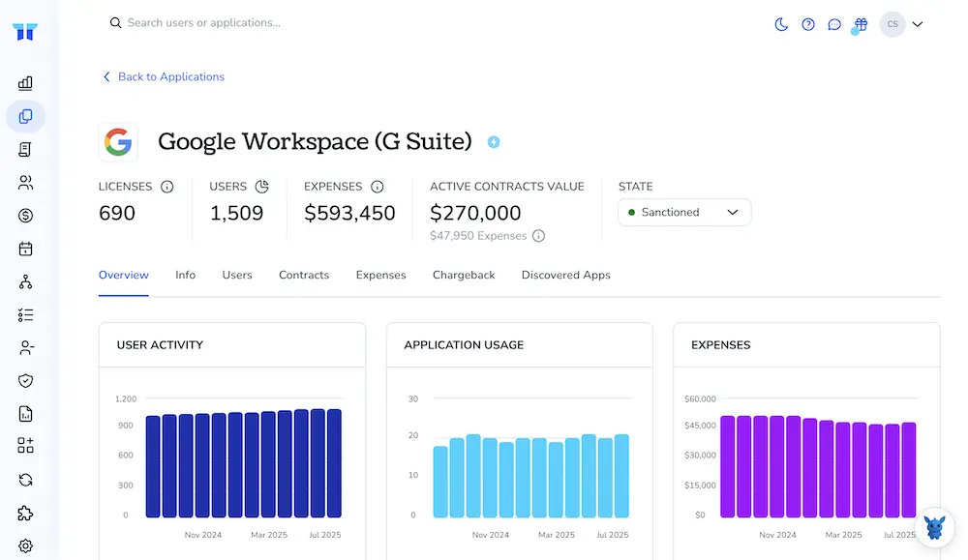Focus the search users or applications field
Viewport: 968px width, 560px height.
203,23
